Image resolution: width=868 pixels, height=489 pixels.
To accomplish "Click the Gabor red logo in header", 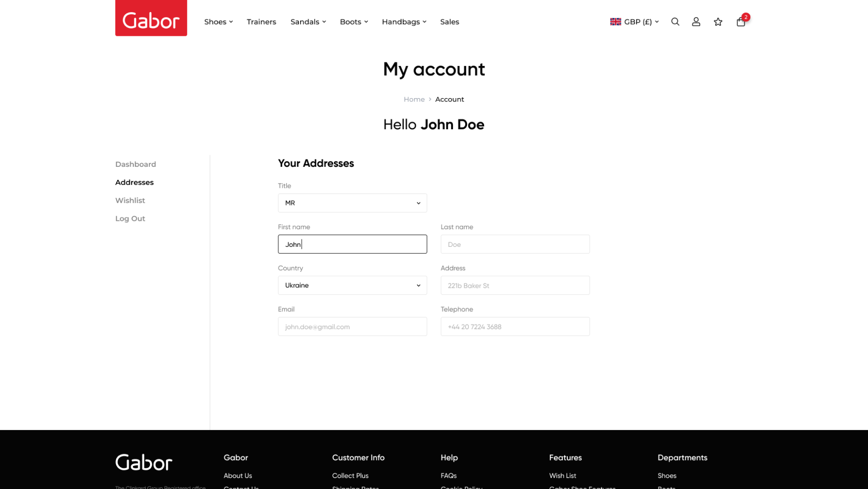I will (151, 18).
